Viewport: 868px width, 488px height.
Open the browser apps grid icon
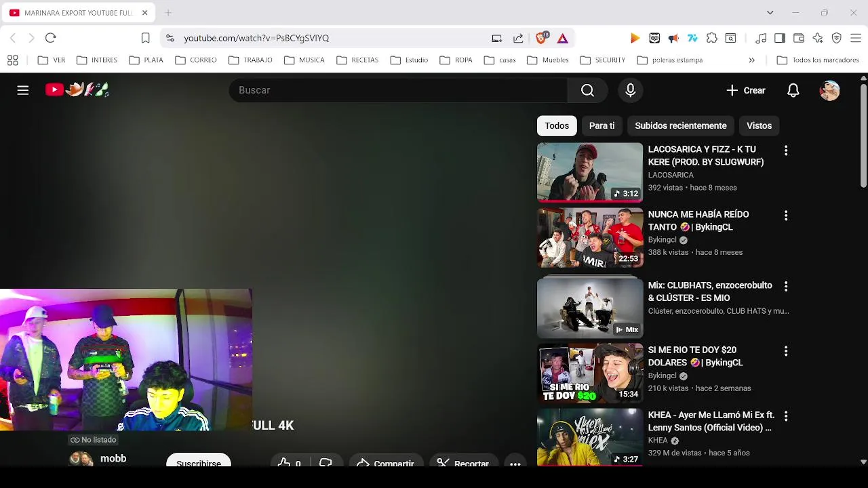click(x=12, y=60)
